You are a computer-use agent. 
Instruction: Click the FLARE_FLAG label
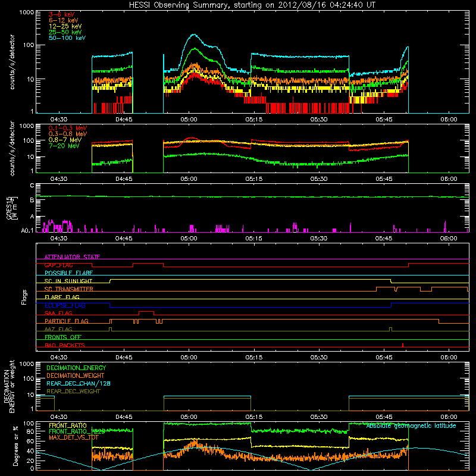tap(62, 297)
